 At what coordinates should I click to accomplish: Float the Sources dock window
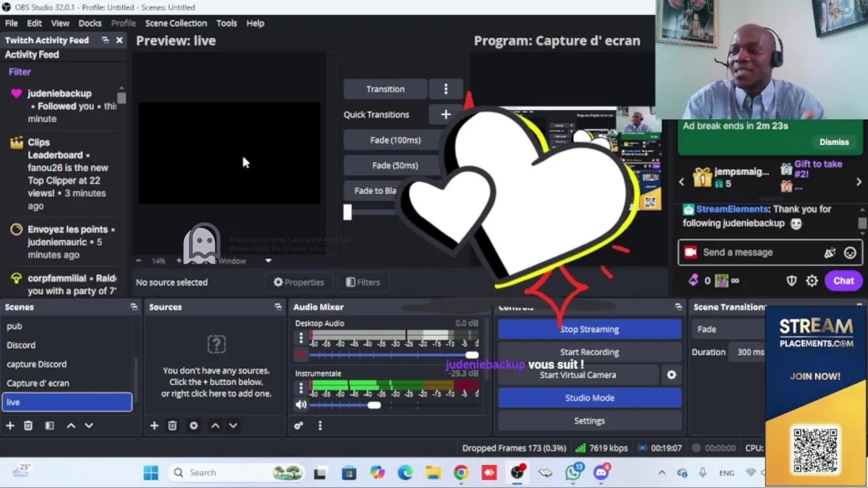[x=278, y=307]
